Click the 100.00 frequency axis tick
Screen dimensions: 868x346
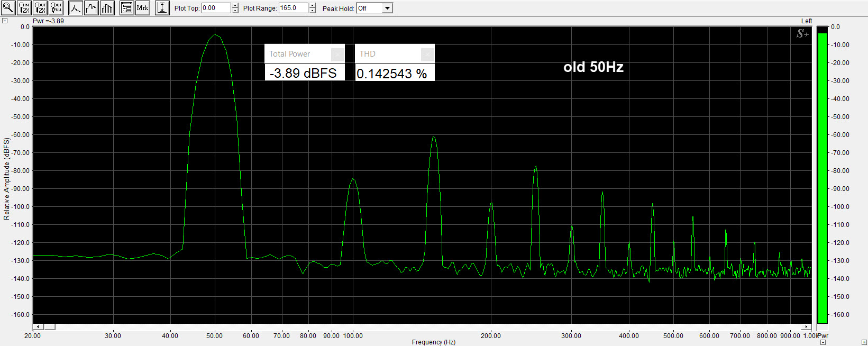click(353, 335)
